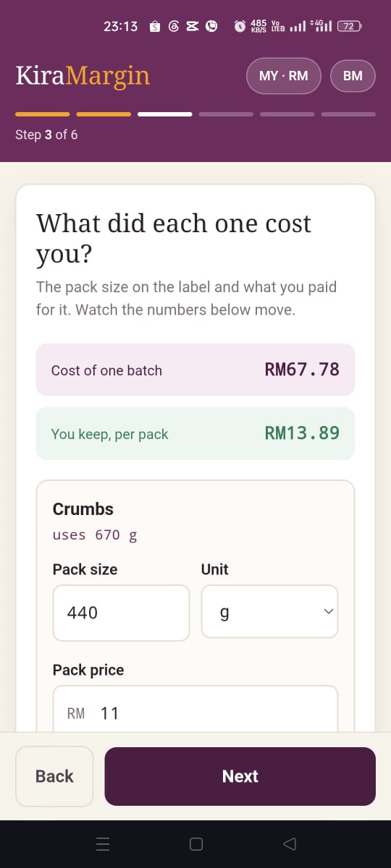Tap the Android home square icon
Viewport: 391px width, 868px height.
tap(195, 843)
